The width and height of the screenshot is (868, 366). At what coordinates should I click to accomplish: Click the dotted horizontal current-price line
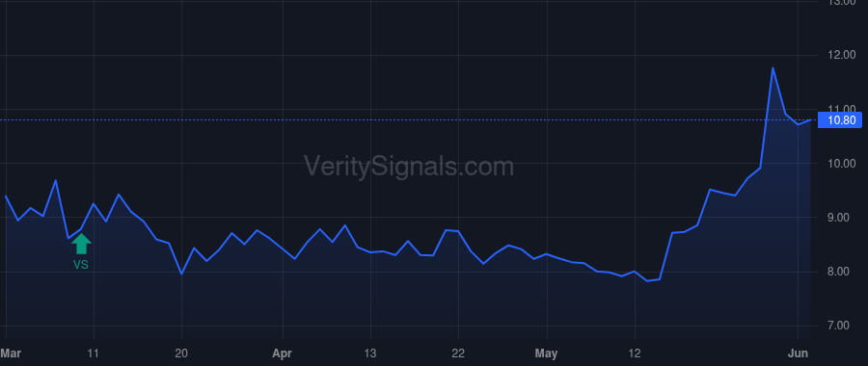point(409,120)
